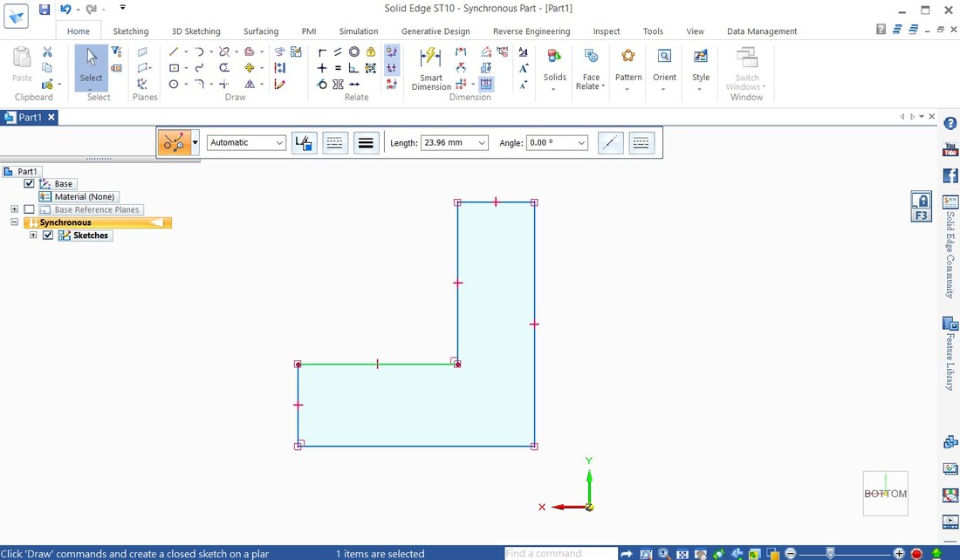Viewport: 960px width, 560px height.
Task: Expand the Base Reference Planes node
Action: tap(15, 209)
